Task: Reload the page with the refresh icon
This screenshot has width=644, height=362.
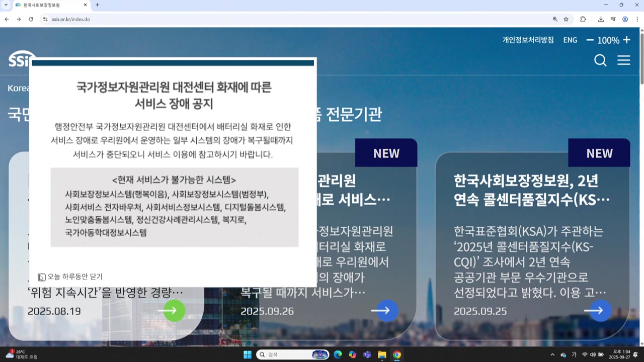Action: pos(31,19)
